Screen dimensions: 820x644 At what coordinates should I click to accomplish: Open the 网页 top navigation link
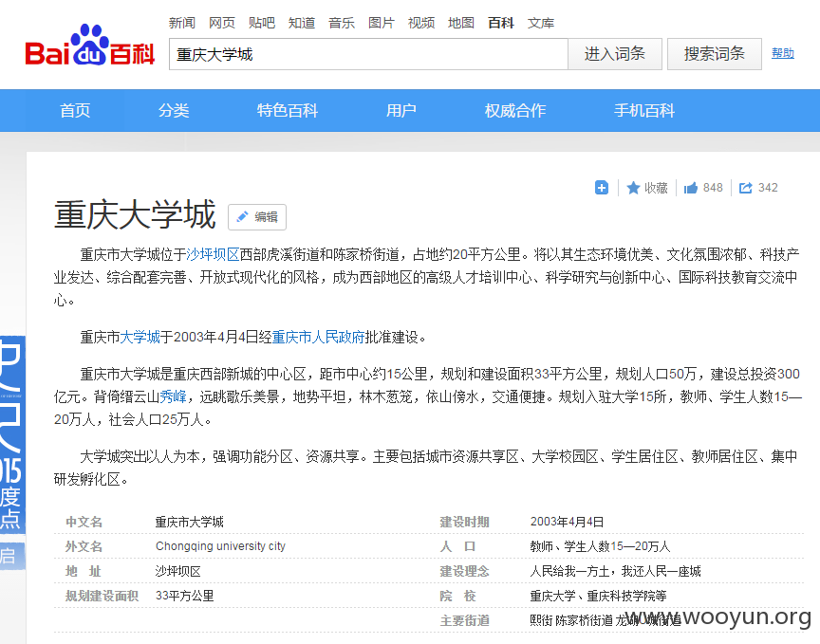222,23
